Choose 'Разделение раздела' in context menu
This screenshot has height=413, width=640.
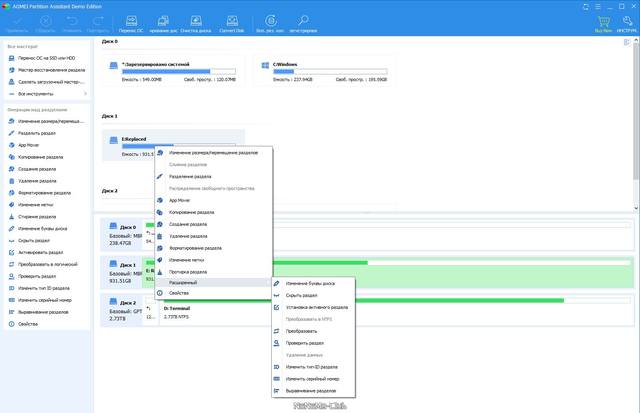[213, 176]
